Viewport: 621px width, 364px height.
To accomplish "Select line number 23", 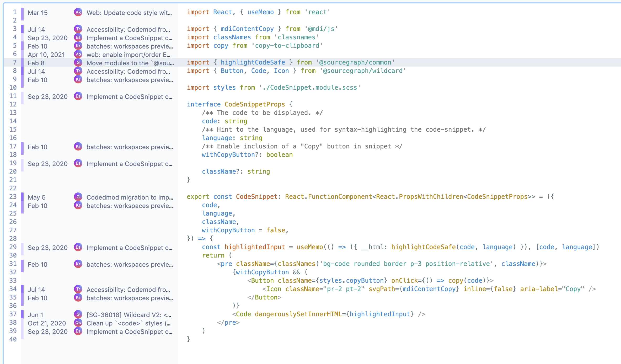I will 13,197.
